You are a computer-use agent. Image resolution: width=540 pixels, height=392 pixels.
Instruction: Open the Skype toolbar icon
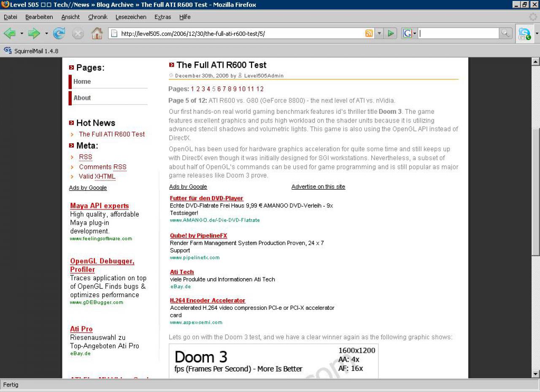click(524, 33)
